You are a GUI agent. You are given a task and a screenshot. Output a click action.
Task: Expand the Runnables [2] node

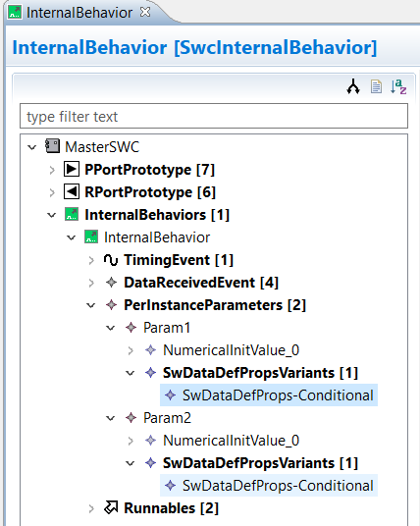click(x=91, y=508)
